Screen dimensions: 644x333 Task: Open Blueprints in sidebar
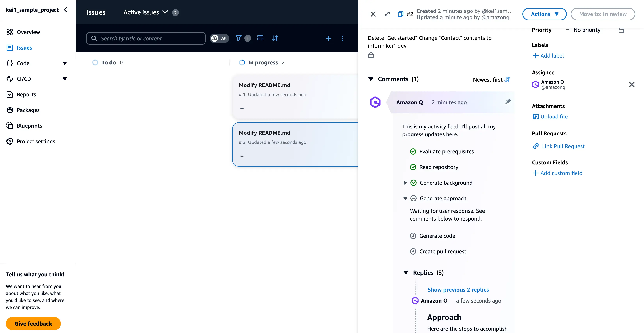coord(29,126)
